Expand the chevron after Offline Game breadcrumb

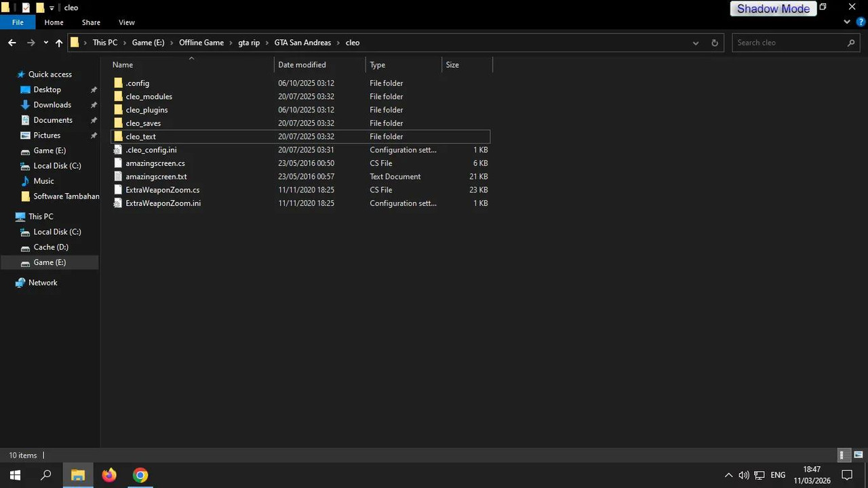(x=231, y=43)
